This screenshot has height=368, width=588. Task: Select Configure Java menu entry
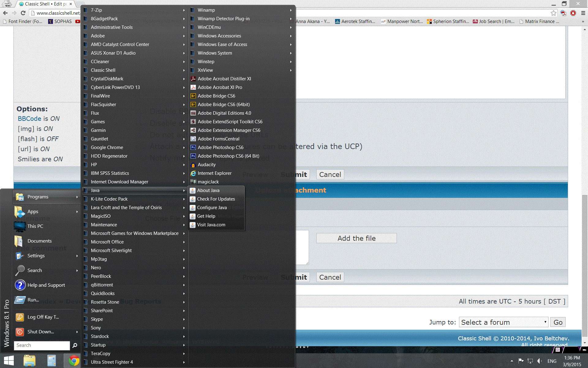tap(212, 208)
